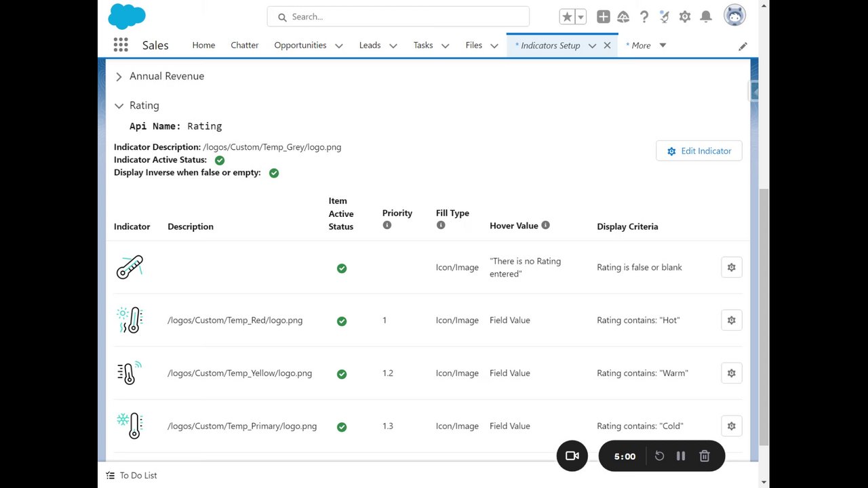
Task: Collapse the Rating section
Action: 119,106
